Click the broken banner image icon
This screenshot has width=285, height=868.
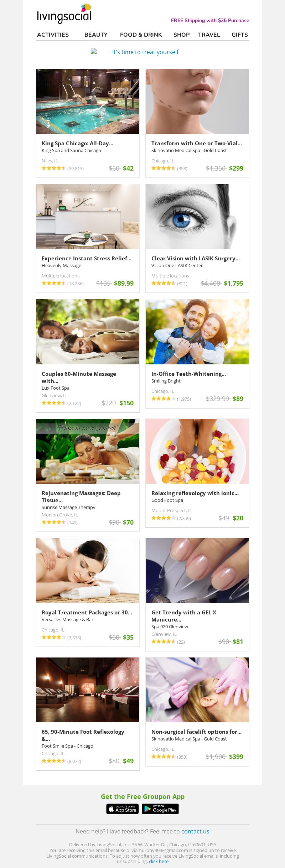tap(94, 51)
